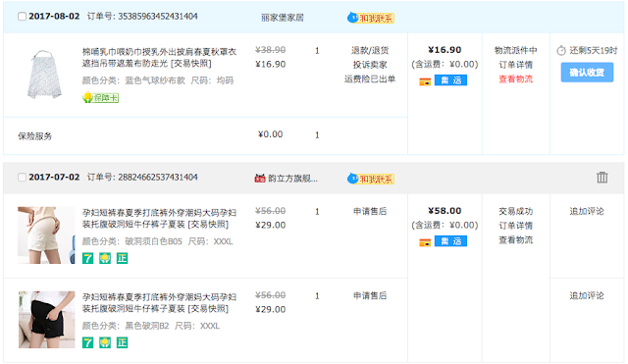Click the credit card icon in ¥16.90 order
The width and height of the screenshot is (628, 364).
click(425, 81)
